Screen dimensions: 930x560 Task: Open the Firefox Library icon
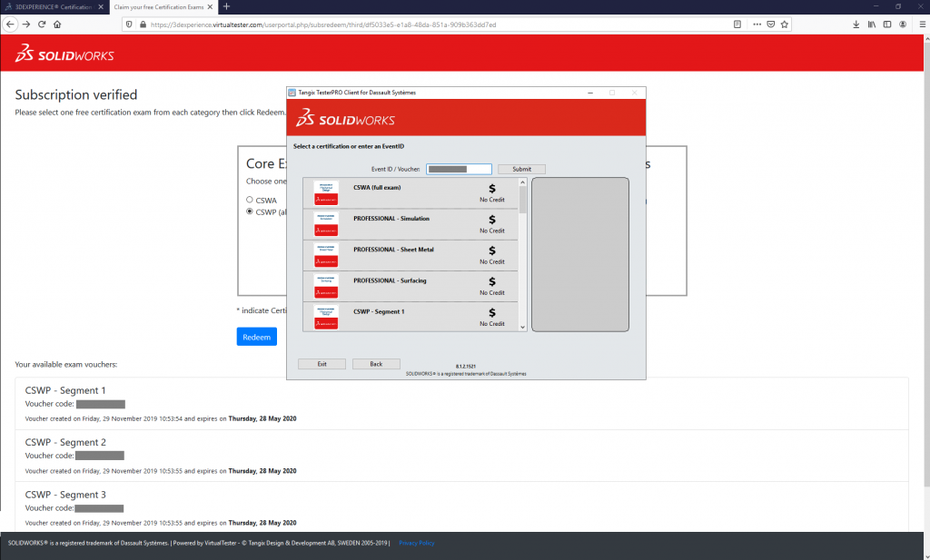[x=872, y=24]
